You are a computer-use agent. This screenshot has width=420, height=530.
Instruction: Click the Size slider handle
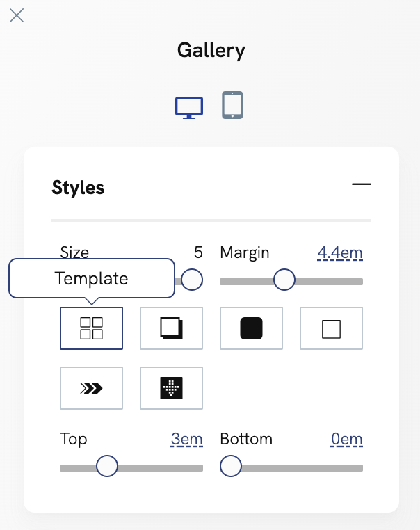point(192,280)
